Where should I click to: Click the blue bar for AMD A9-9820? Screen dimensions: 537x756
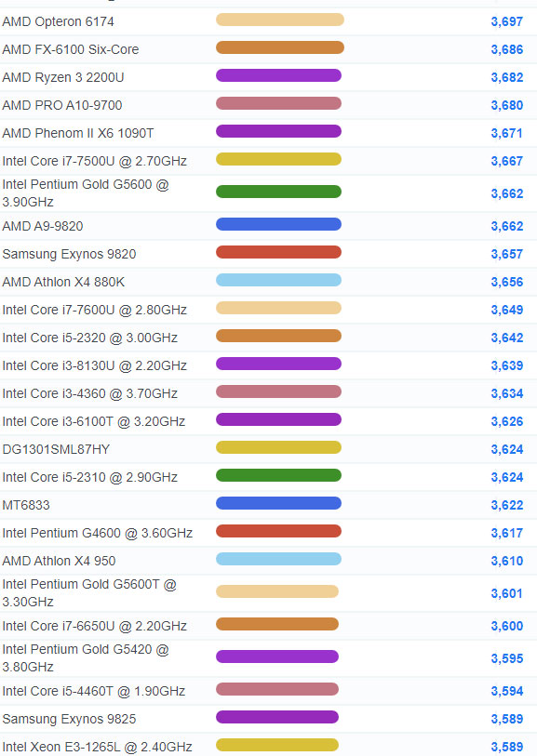[x=278, y=224]
